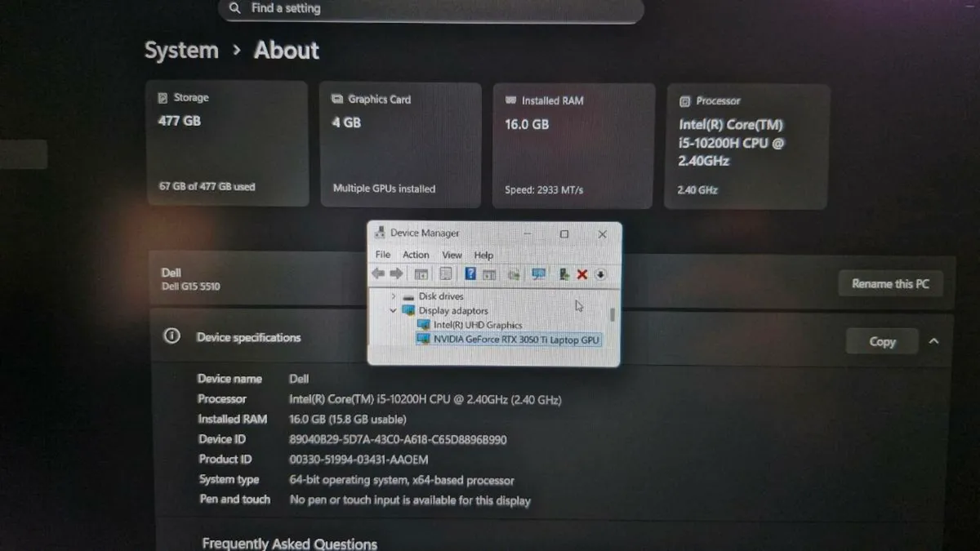
Task: Open the File menu in Device Manager
Action: 382,255
